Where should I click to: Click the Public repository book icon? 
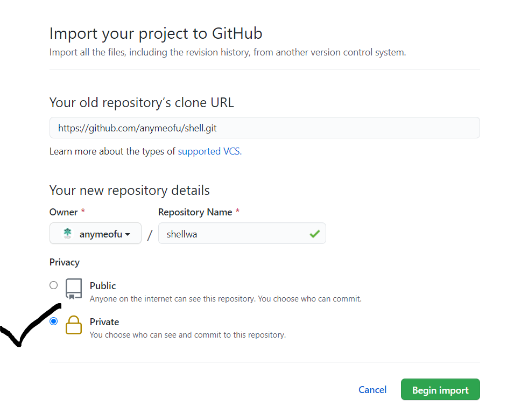[x=74, y=289]
